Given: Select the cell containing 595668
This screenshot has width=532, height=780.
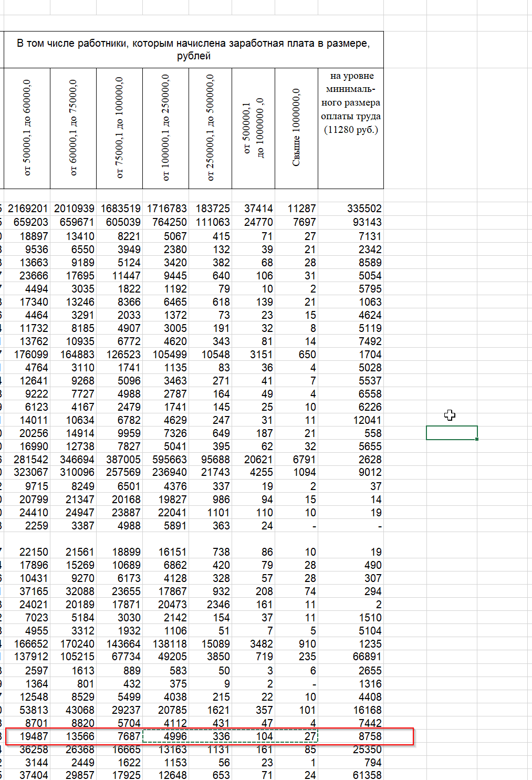Looking at the screenshot, I should tap(165, 460).
